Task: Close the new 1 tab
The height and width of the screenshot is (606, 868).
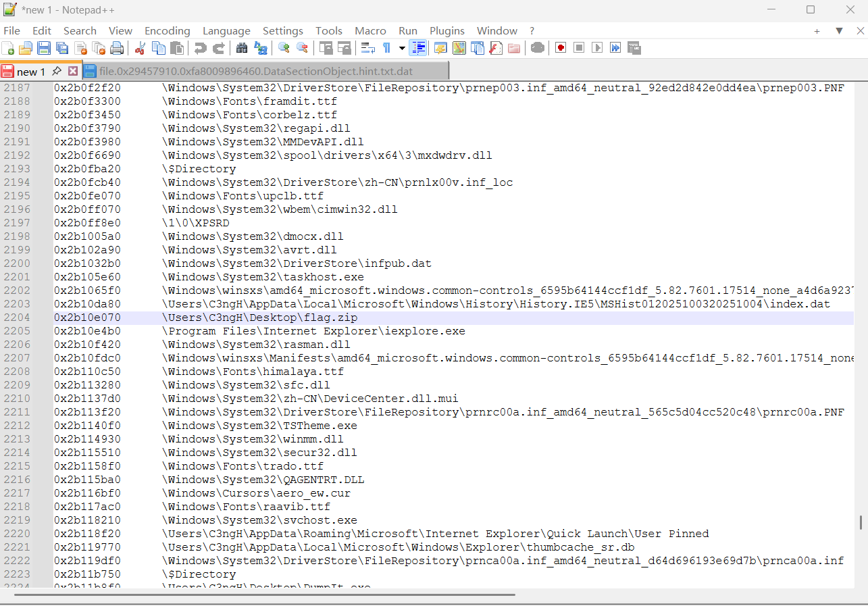Action: [73, 71]
